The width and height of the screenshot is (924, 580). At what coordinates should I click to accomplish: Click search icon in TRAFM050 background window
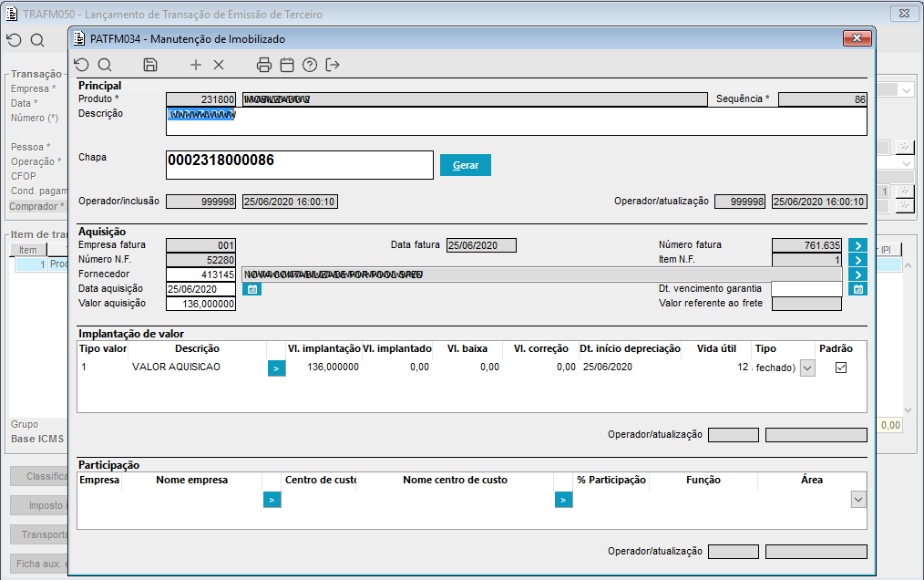pos(37,40)
